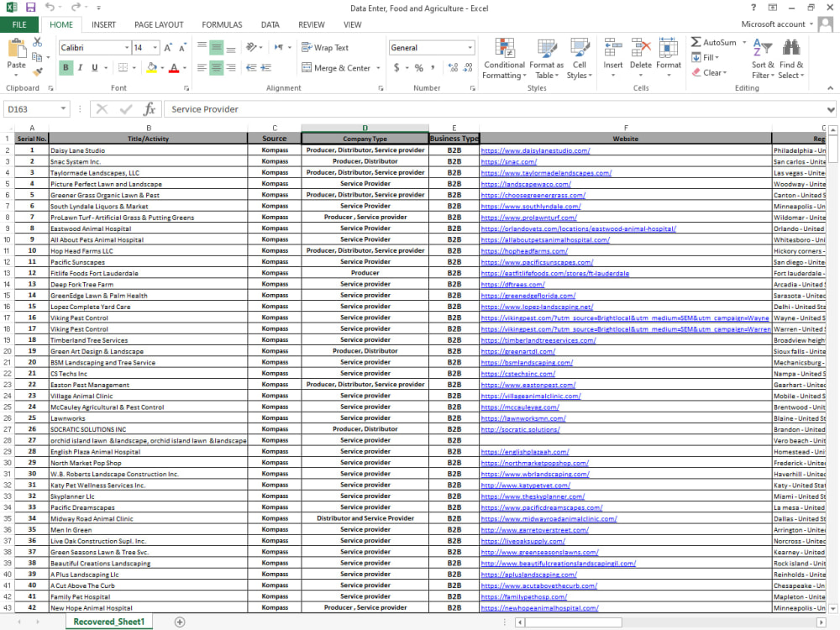Open the font size dropdown

[155, 48]
